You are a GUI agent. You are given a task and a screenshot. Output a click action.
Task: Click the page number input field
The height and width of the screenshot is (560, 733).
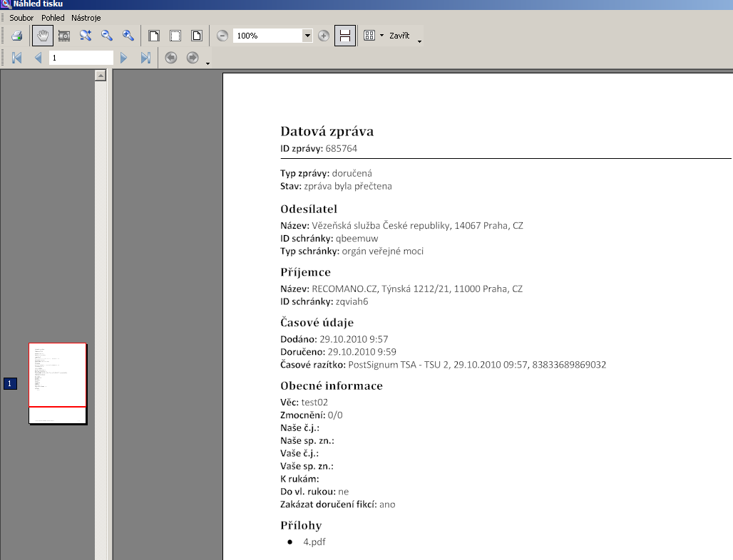[x=81, y=58]
